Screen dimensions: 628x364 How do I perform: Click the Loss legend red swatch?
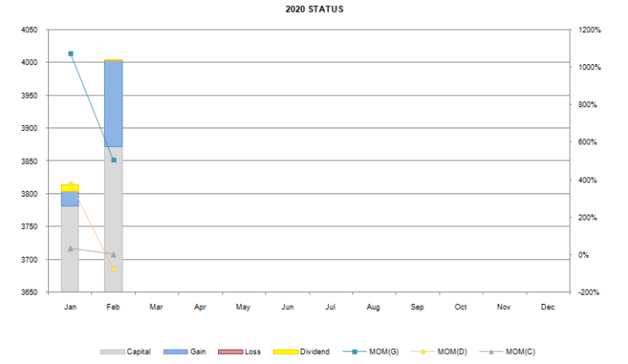[x=230, y=352]
